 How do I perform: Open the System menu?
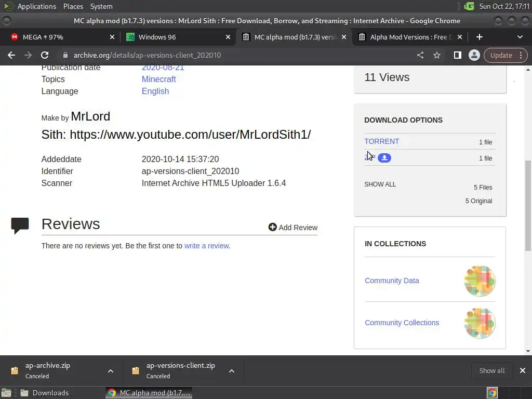point(101,6)
